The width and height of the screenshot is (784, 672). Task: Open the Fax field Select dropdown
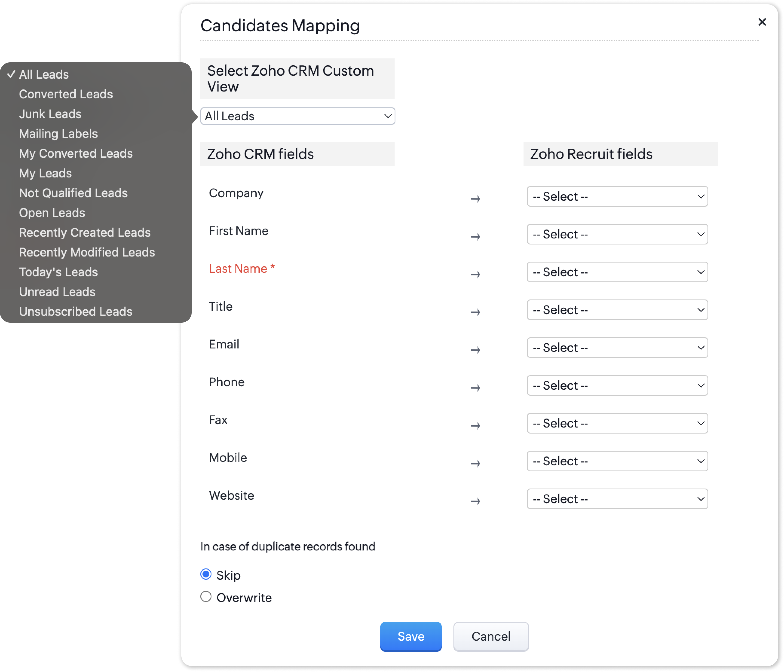(617, 423)
